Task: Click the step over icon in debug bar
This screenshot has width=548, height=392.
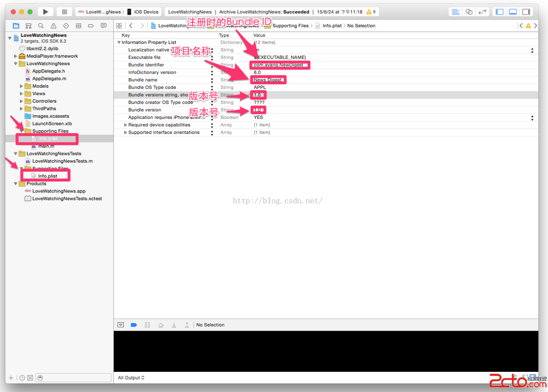Action: (x=161, y=325)
